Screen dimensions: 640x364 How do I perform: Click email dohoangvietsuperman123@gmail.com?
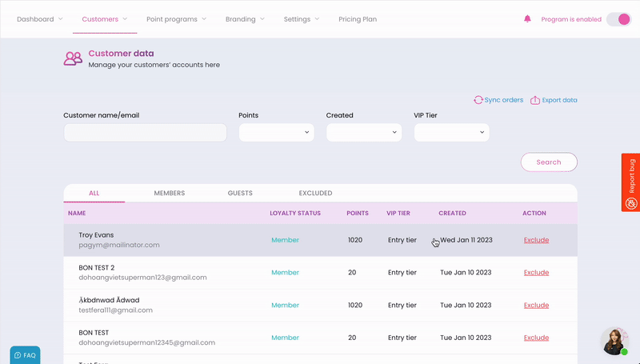coord(143,278)
